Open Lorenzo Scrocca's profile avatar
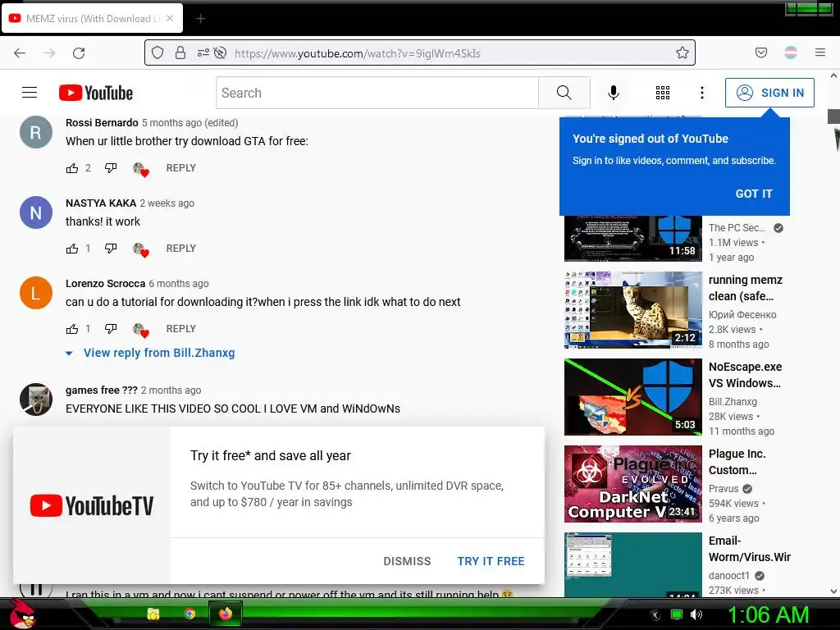The image size is (840, 630). 36,293
